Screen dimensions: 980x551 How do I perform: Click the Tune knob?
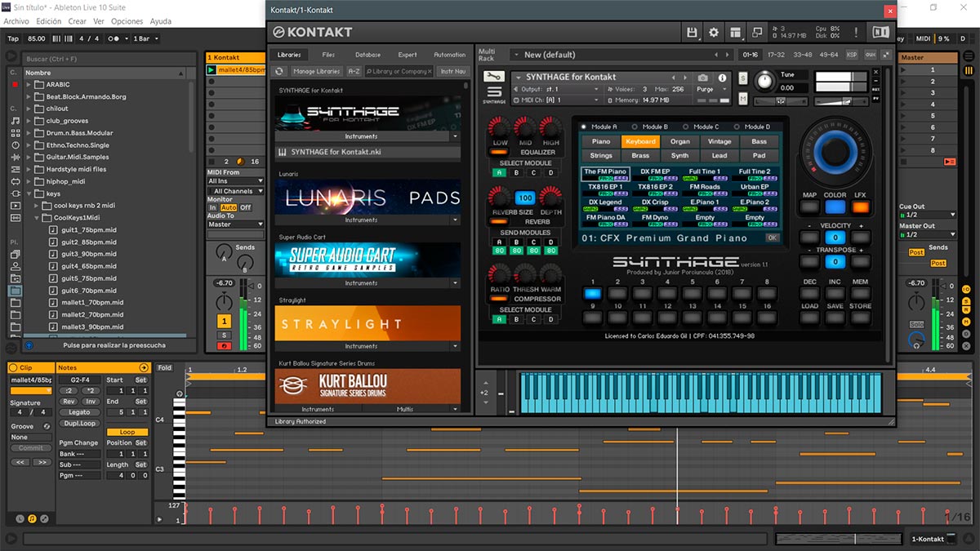pos(765,82)
